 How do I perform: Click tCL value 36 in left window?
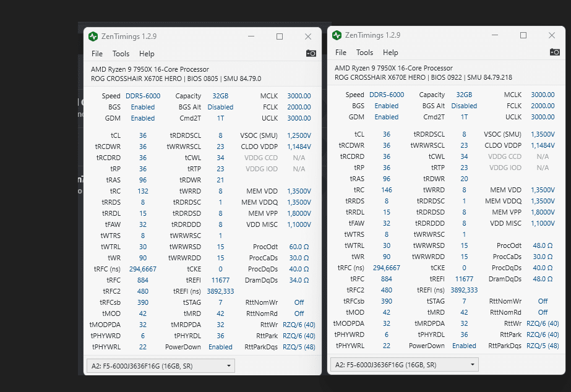click(x=143, y=135)
